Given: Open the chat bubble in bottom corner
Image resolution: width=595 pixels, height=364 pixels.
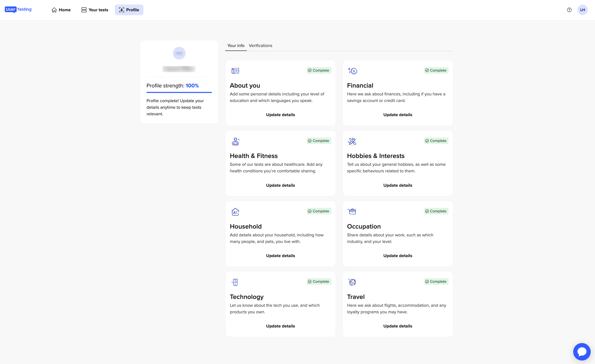Looking at the screenshot, I should 582,351.
